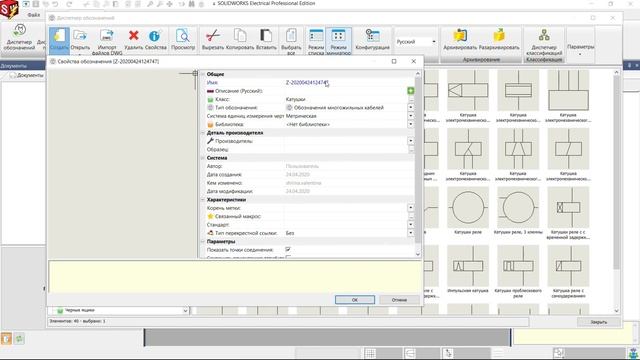Click green refresh icon at bottom-left
The image size is (640, 360).
pos(19,338)
